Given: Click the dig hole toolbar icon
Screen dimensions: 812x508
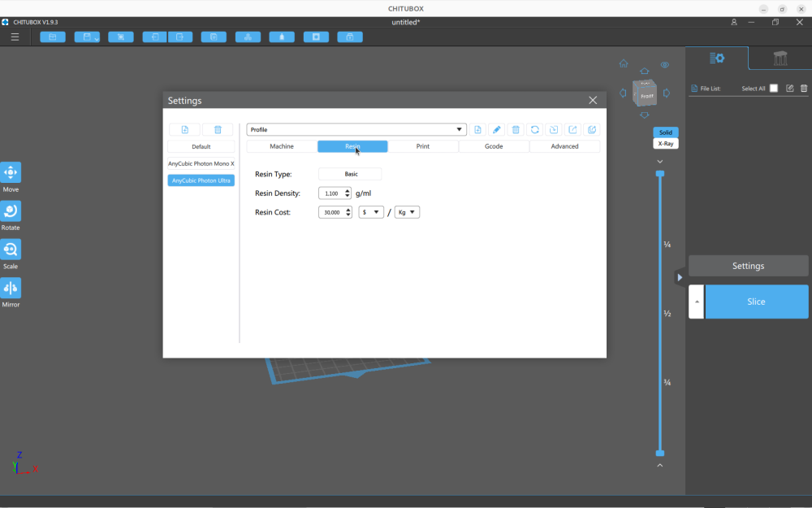Looking at the screenshot, I should click(316, 37).
